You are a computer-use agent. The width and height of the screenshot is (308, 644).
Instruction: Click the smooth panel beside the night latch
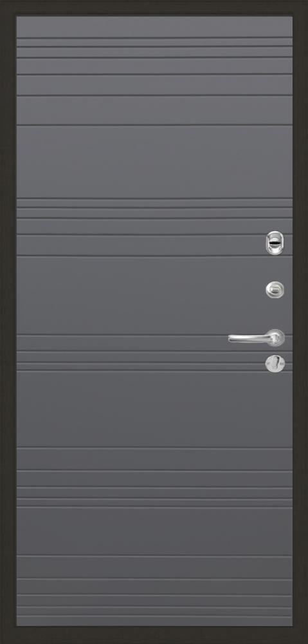[x=140, y=295]
